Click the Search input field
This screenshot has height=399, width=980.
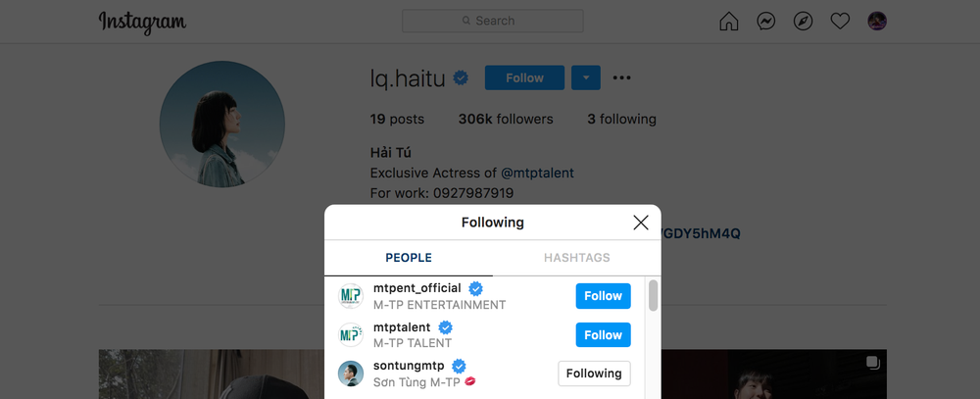tap(493, 21)
